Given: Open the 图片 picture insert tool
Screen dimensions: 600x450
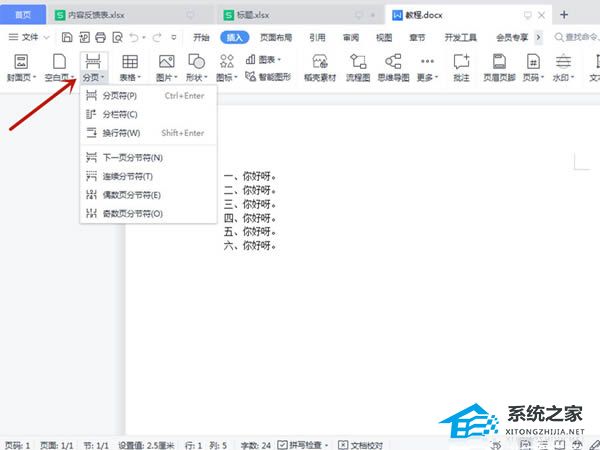Looking at the screenshot, I should [166, 67].
